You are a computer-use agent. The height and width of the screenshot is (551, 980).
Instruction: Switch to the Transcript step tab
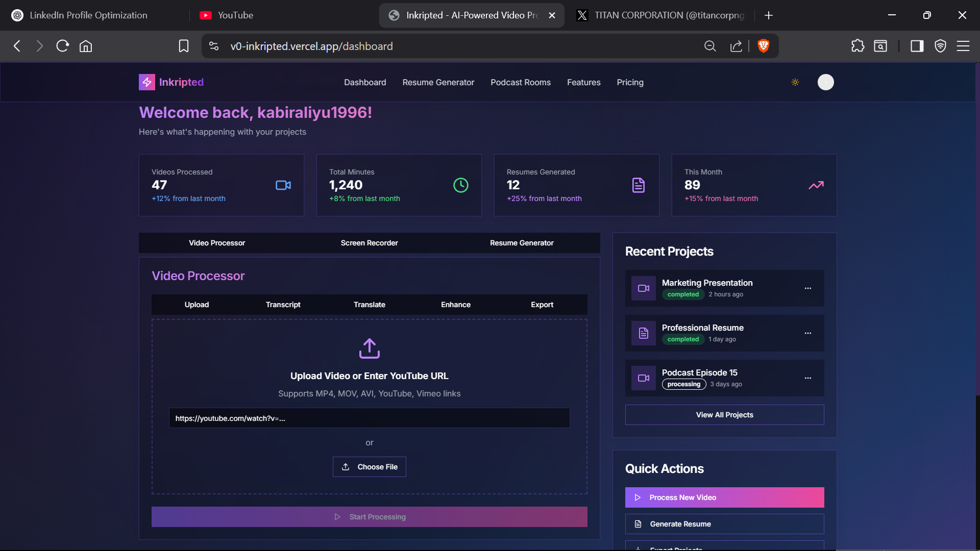283,305
